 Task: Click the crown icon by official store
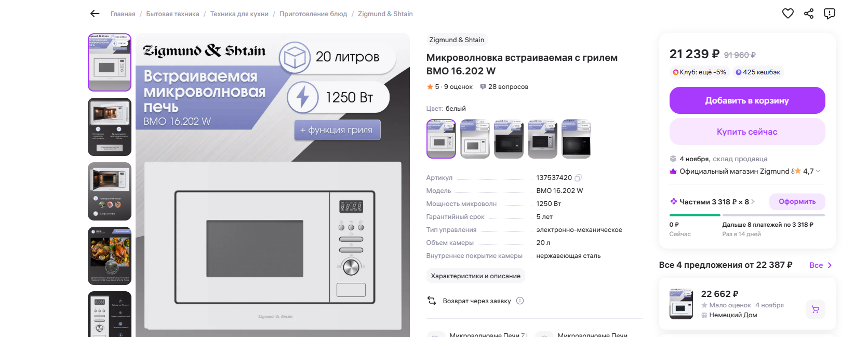coord(673,172)
